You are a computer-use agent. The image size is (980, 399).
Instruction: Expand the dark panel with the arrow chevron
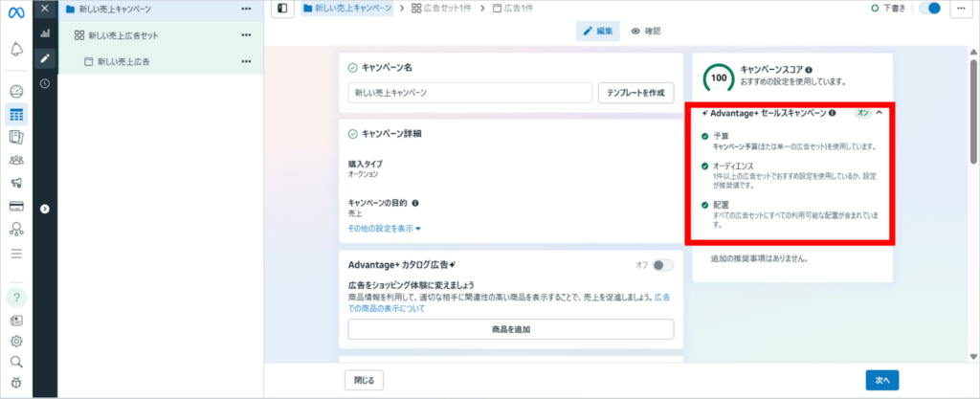click(44, 210)
